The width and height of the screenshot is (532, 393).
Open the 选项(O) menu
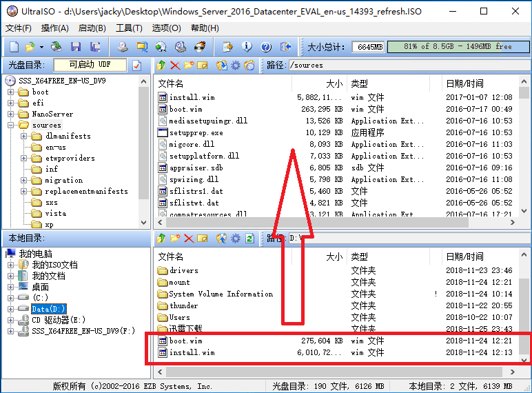(166, 28)
